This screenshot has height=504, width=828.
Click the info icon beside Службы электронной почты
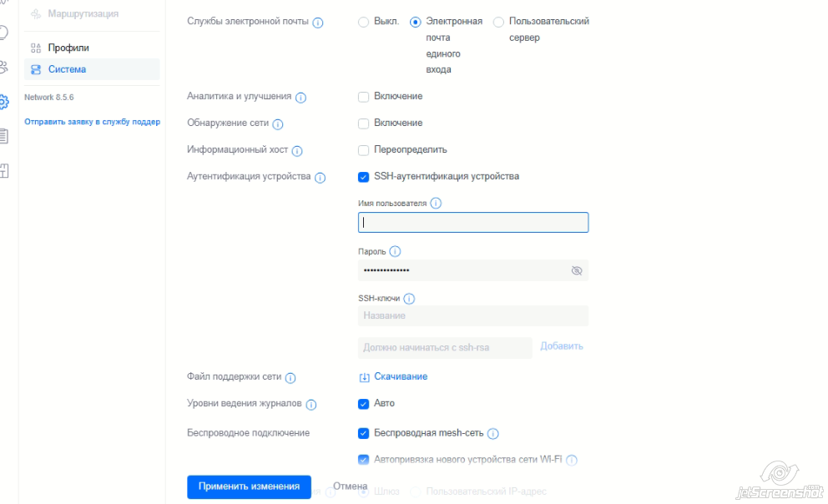click(318, 23)
